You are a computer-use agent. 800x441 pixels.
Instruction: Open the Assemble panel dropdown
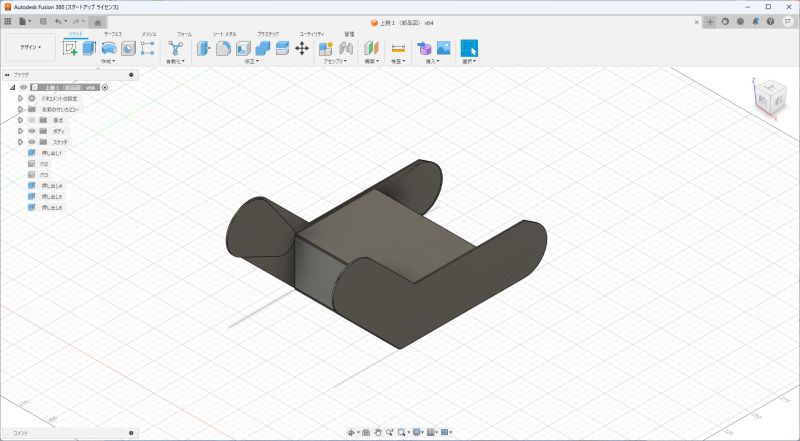335,61
